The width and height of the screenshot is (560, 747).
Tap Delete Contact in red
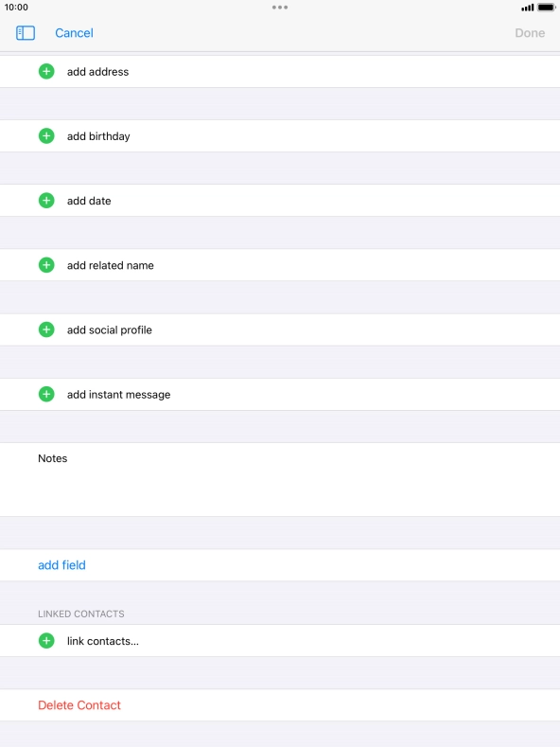(x=79, y=705)
